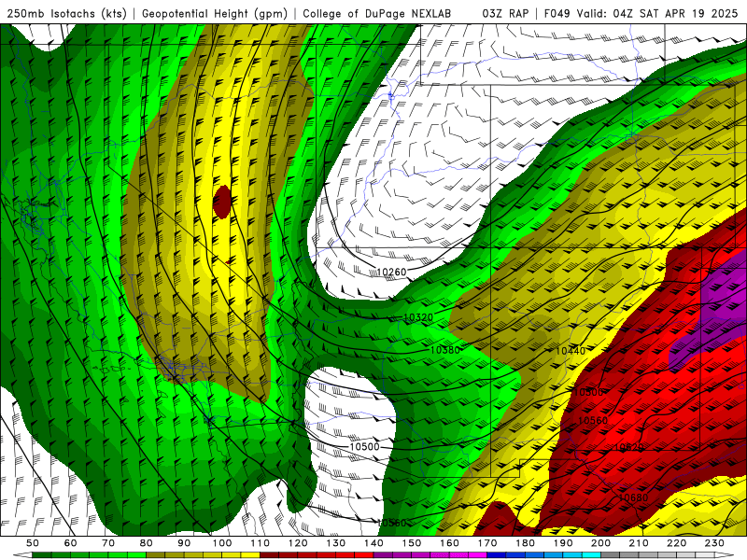Select the darkest red swatch after 110
Viewport: 747px width, 560px height.
click(269, 553)
